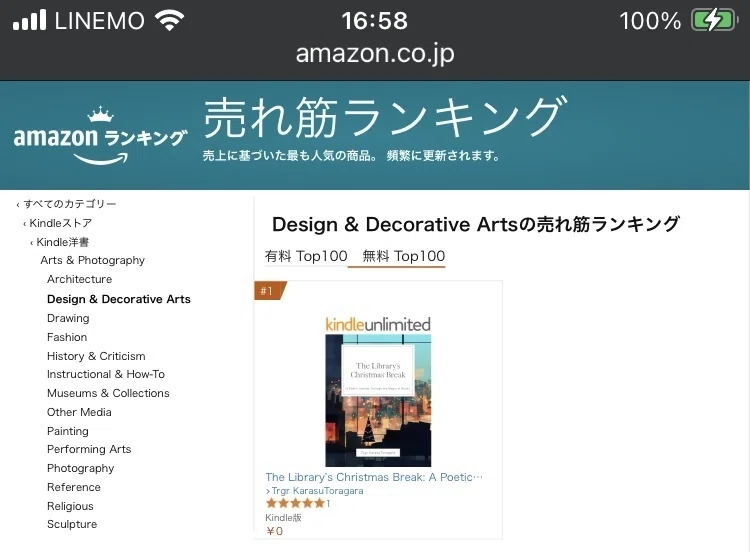Open the Sculpture category

pos(72,524)
